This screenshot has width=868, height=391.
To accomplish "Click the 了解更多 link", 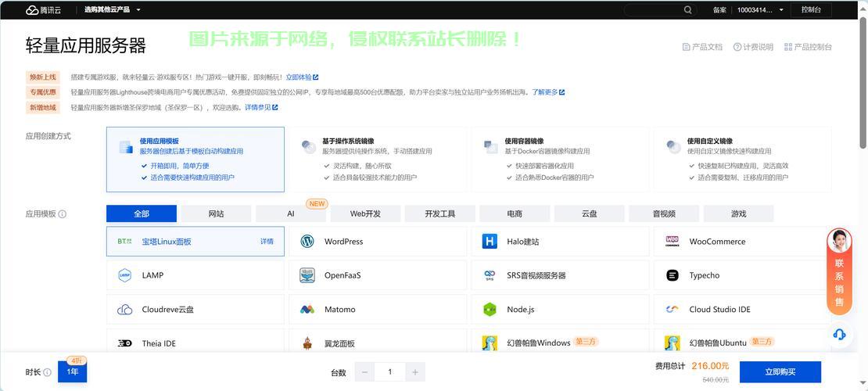I will click(x=548, y=92).
